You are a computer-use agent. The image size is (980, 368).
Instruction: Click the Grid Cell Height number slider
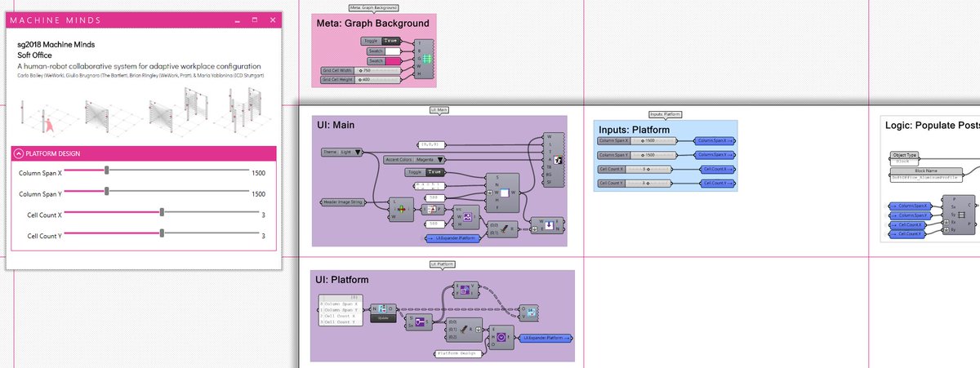361,80
